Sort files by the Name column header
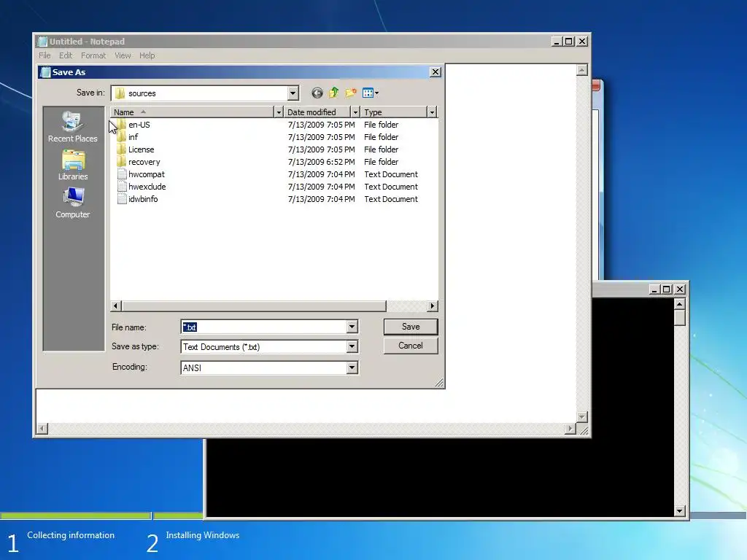The image size is (747, 560). pyautogui.click(x=193, y=112)
